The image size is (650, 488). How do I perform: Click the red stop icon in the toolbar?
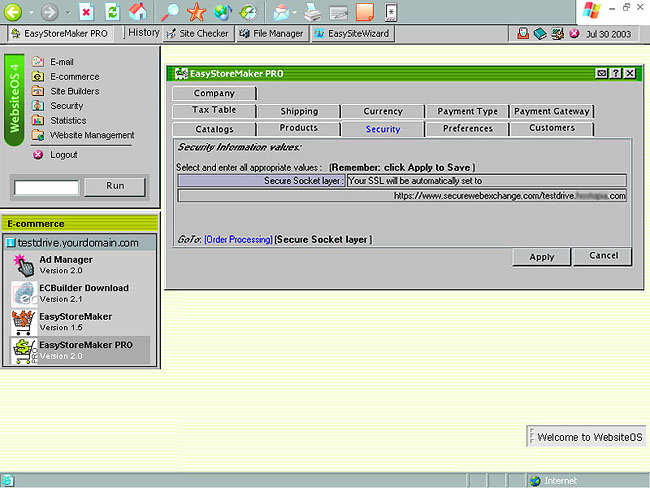(x=87, y=12)
